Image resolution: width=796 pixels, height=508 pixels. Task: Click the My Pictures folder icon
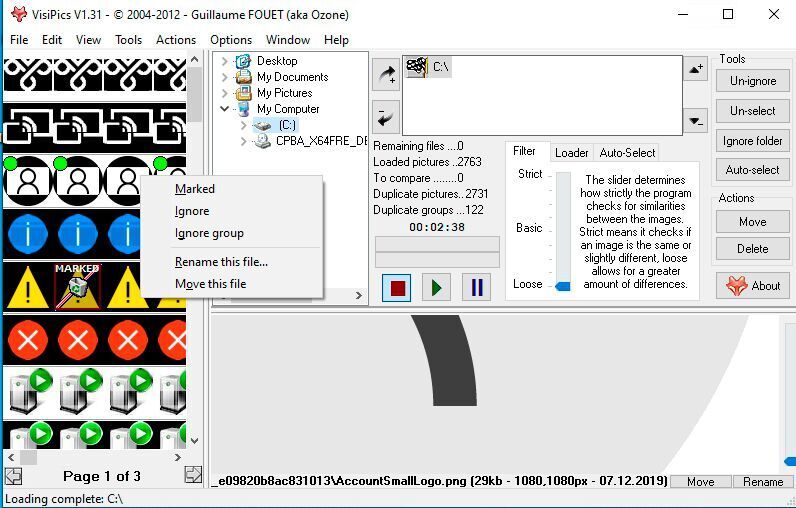pyautogui.click(x=244, y=93)
